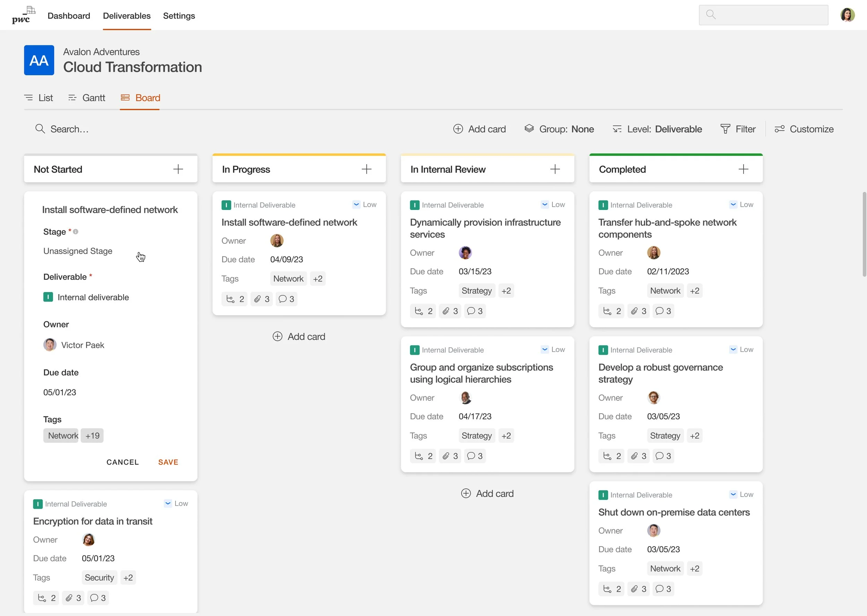Click the board Search… field
The image size is (867, 616).
tap(69, 129)
